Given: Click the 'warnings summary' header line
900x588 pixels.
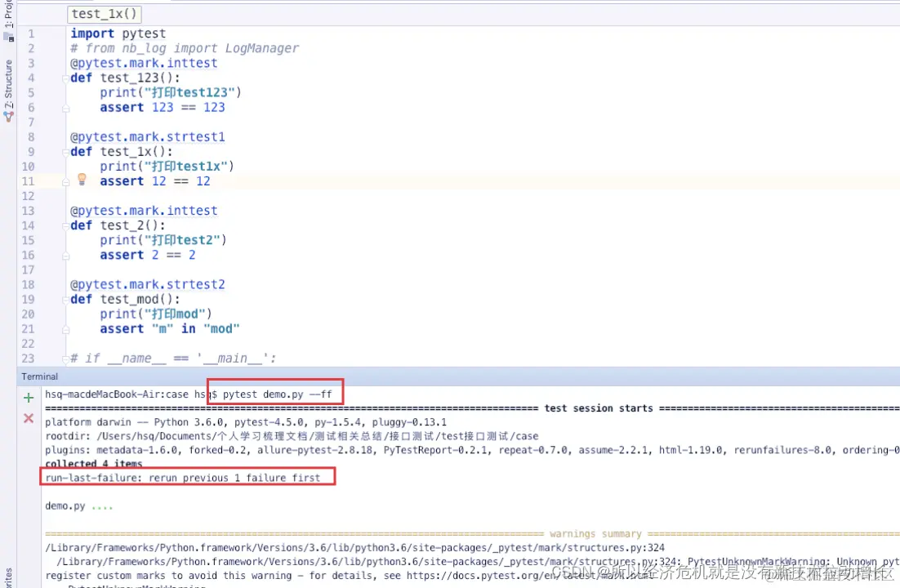Looking at the screenshot, I should tap(595, 534).
